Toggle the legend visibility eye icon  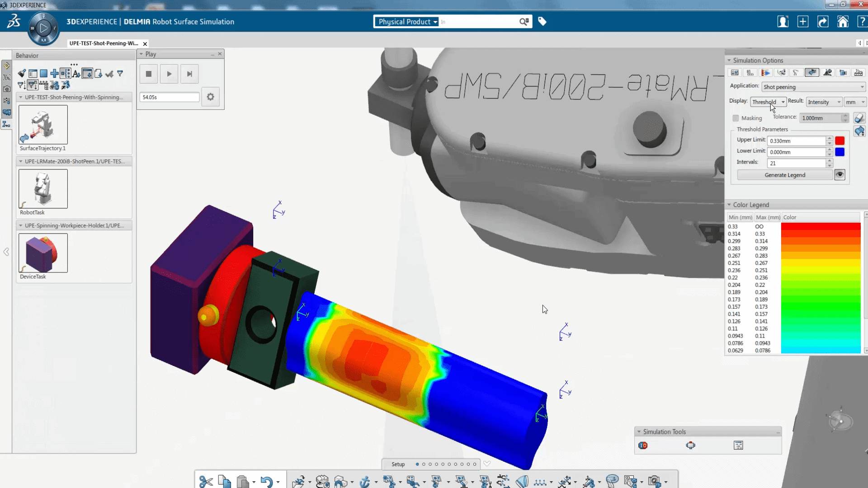tap(840, 175)
